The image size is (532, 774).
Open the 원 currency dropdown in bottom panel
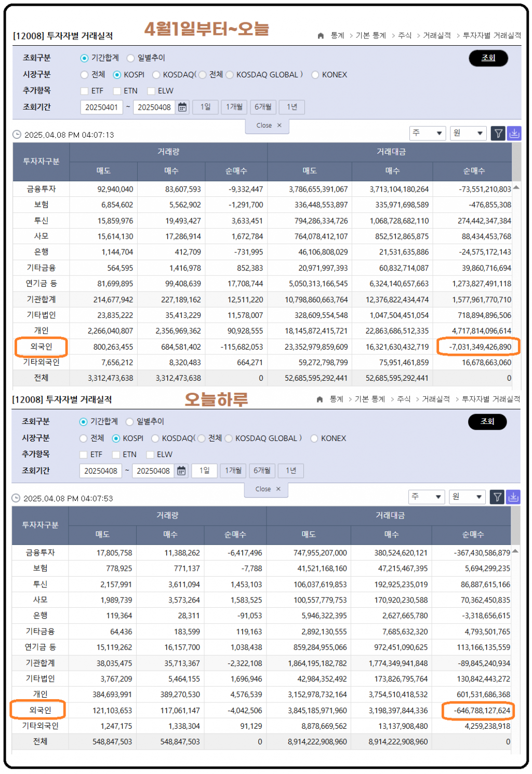(x=467, y=497)
